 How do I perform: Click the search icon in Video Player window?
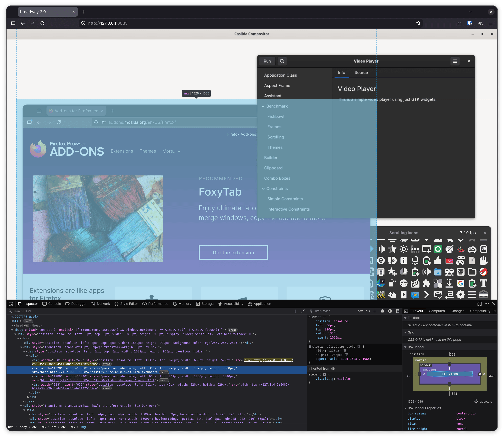pos(282,61)
